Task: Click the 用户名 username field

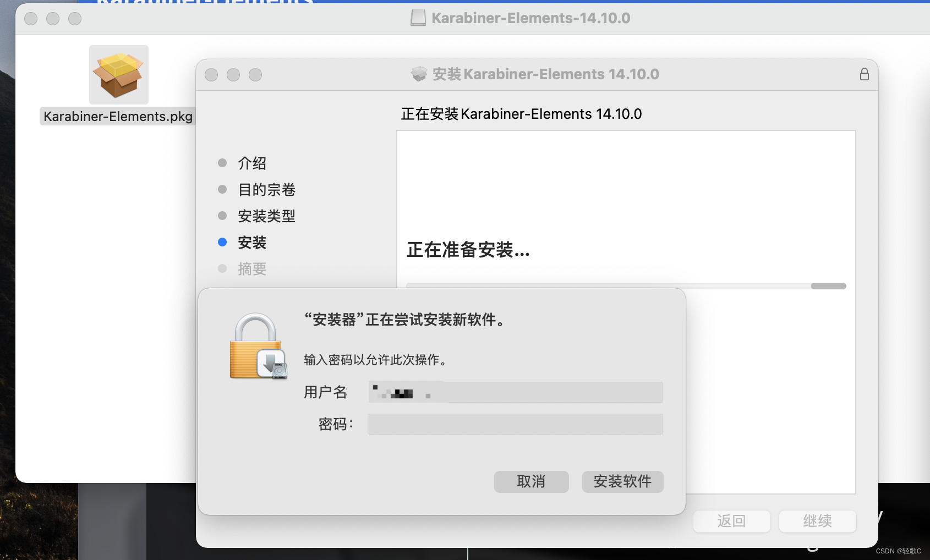Action: click(x=515, y=392)
